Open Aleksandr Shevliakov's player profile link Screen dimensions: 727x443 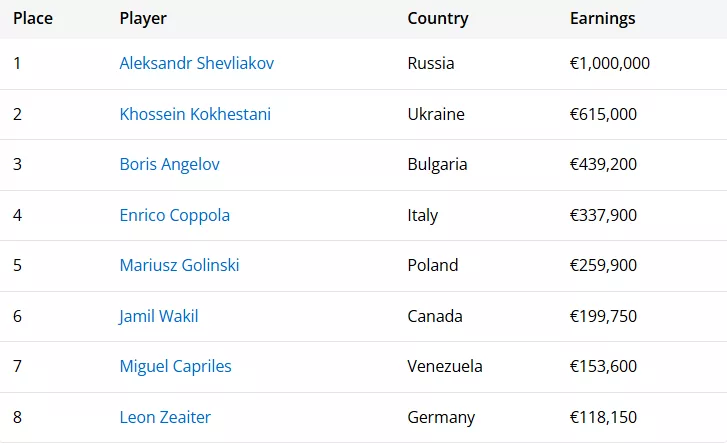(197, 63)
